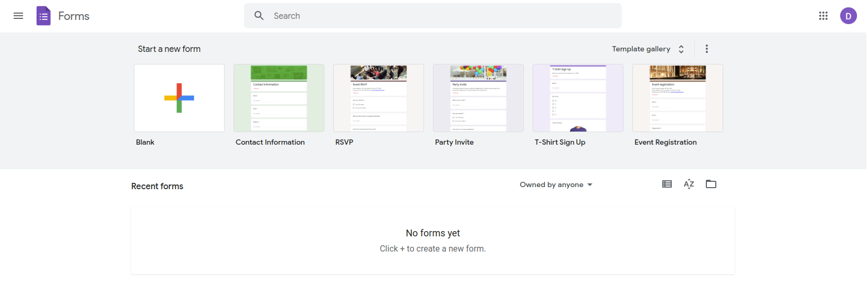Switch to list view layout
The width and height of the screenshot is (868, 283).
[x=666, y=184]
